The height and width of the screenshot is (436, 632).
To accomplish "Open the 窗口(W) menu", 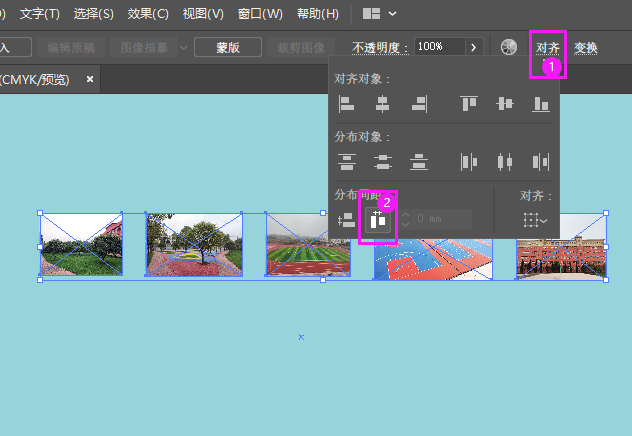I will (260, 14).
